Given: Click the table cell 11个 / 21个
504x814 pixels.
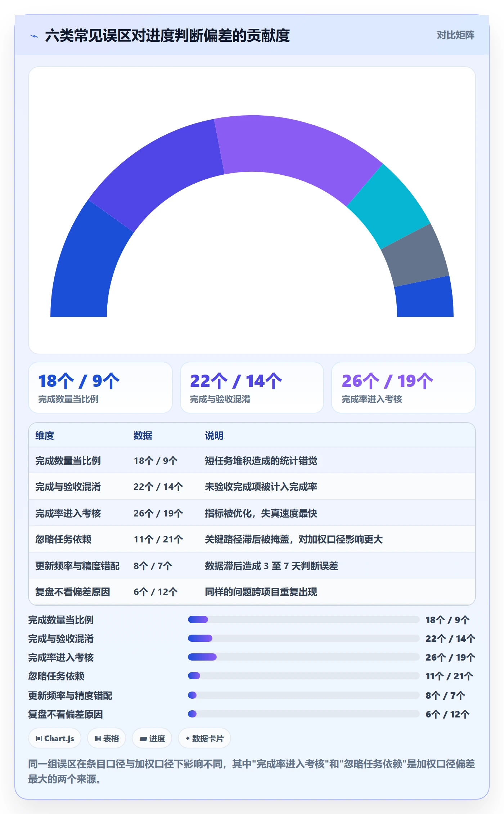Looking at the screenshot, I should point(158,539).
